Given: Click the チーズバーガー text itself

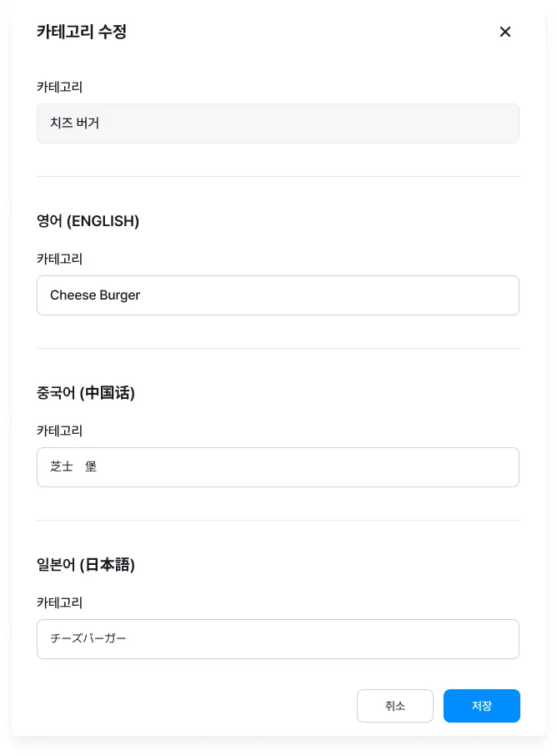Looking at the screenshot, I should [x=88, y=639].
